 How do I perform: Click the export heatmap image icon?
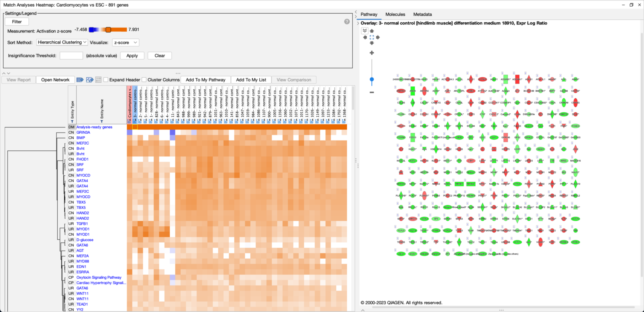click(90, 80)
